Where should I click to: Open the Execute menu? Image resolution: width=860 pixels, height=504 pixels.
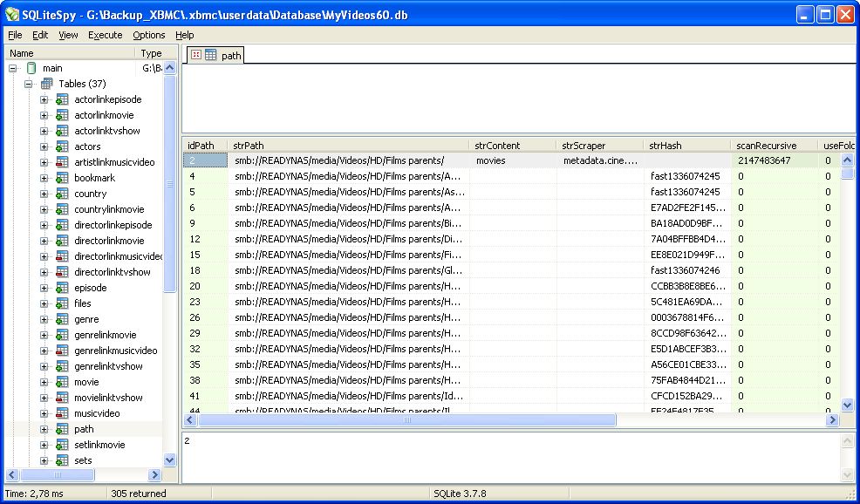(106, 35)
